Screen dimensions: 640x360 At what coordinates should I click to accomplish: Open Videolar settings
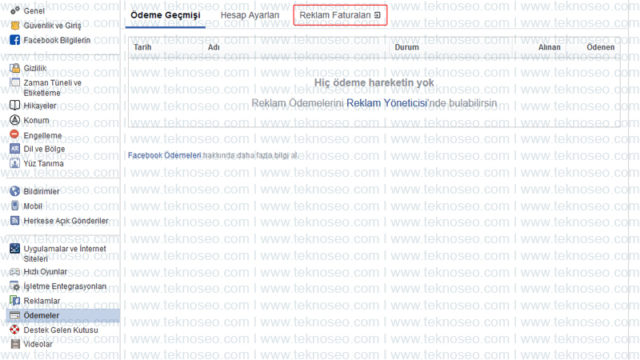click(38, 344)
